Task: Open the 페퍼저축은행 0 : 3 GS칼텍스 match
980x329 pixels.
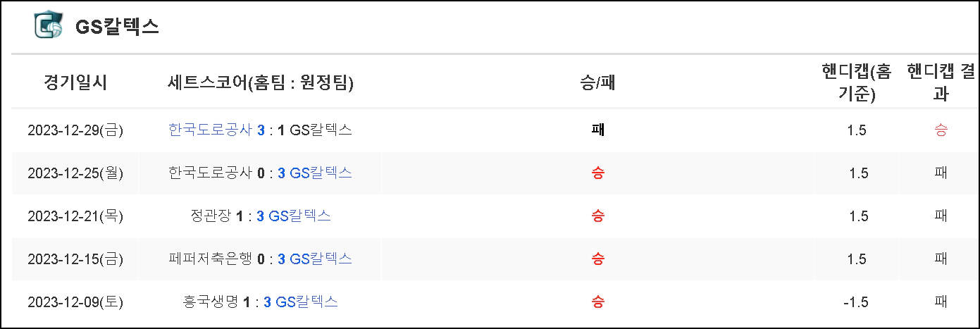Action: pos(261,259)
